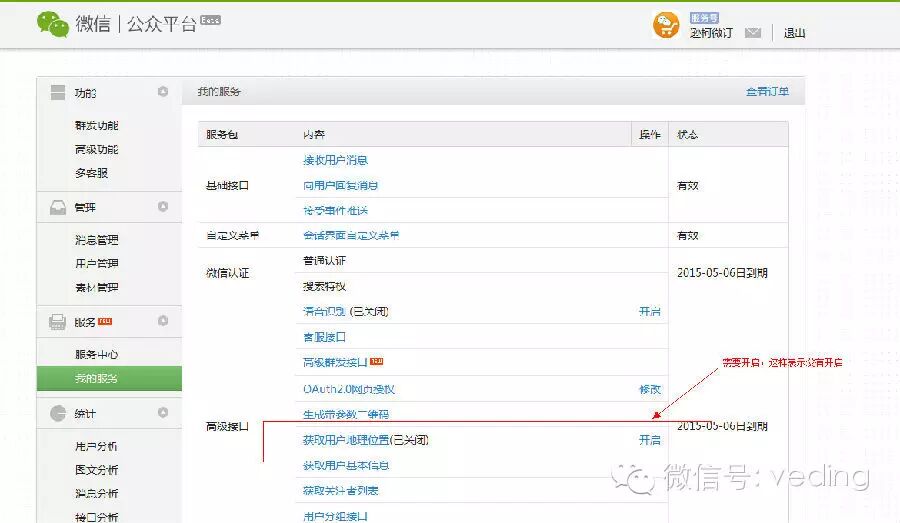The image size is (900, 523).
Task: Open the mail envelope icon in the header
Action: click(x=752, y=33)
